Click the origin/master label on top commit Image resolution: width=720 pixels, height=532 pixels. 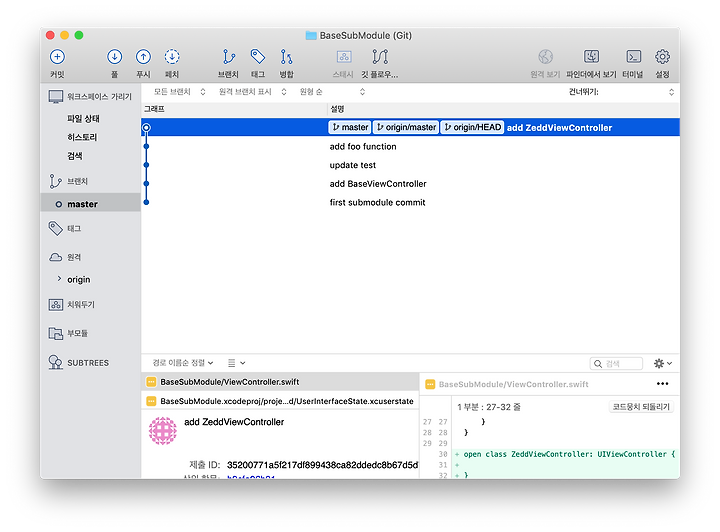pos(405,127)
